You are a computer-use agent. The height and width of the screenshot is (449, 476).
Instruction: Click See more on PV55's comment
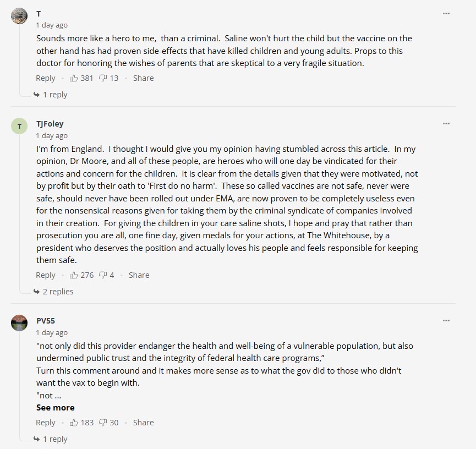click(x=55, y=408)
